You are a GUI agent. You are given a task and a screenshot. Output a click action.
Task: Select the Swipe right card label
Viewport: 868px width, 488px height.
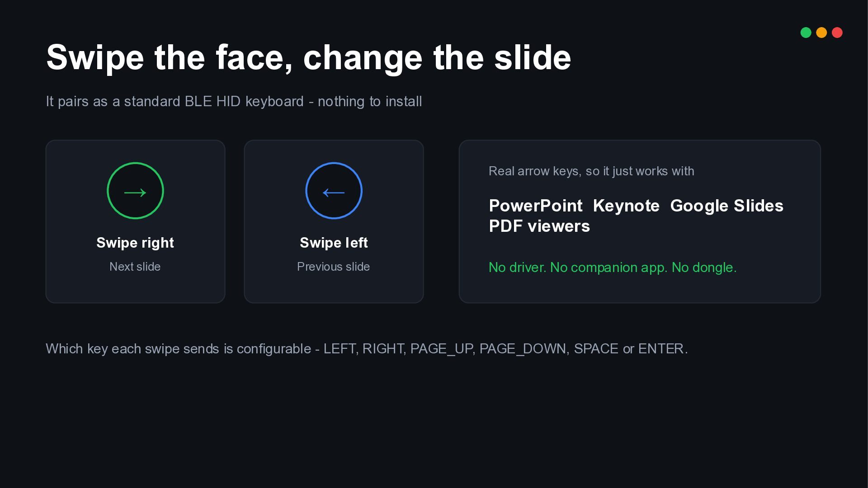[x=135, y=243]
